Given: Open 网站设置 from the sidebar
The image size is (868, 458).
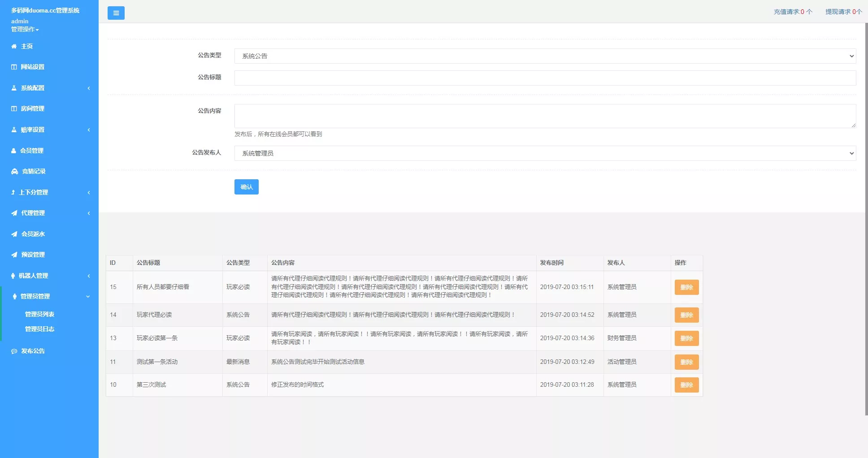Looking at the screenshot, I should pos(32,67).
